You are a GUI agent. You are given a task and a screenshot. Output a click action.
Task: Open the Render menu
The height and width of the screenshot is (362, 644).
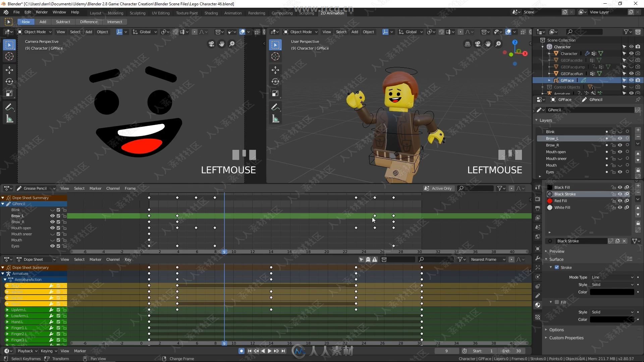click(42, 12)
